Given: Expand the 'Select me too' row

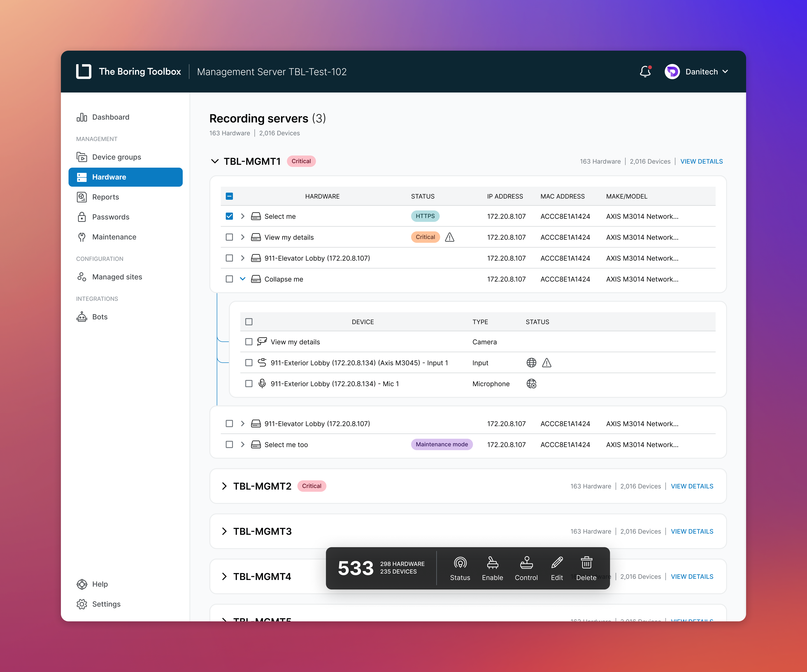Looking at the screenshot, I should (x=242, y=445).
